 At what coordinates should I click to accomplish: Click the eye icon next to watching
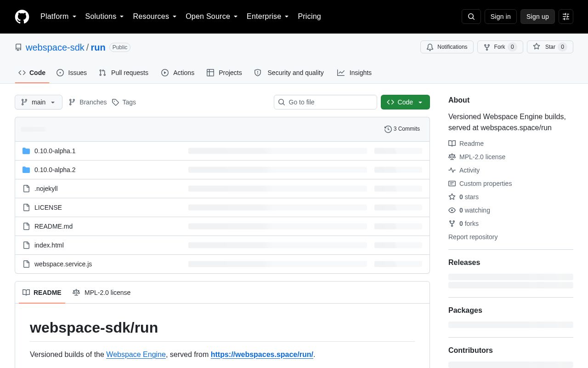pyautogui.click(x=452, y=210)
